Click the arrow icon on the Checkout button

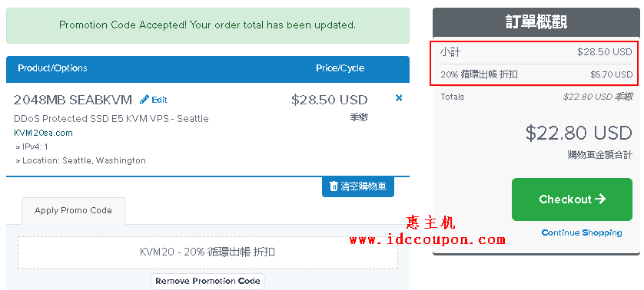600,199
